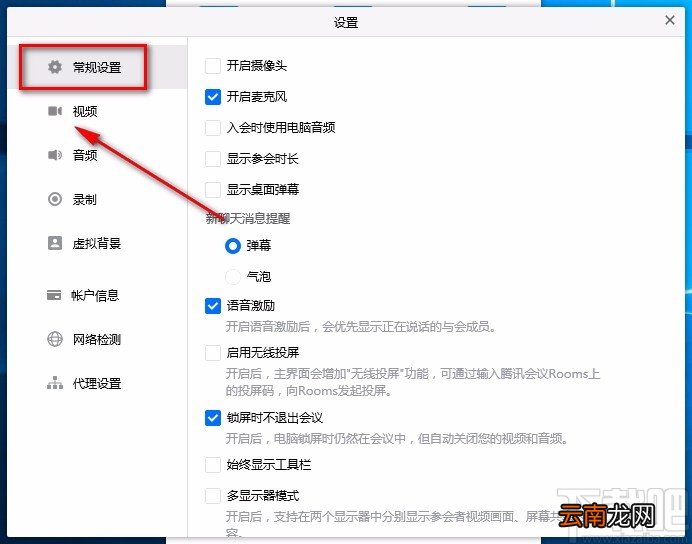The height and width of the screenshot is (544, 692).
Task: Select the 气泡 radio button
Action: point(233,277)
